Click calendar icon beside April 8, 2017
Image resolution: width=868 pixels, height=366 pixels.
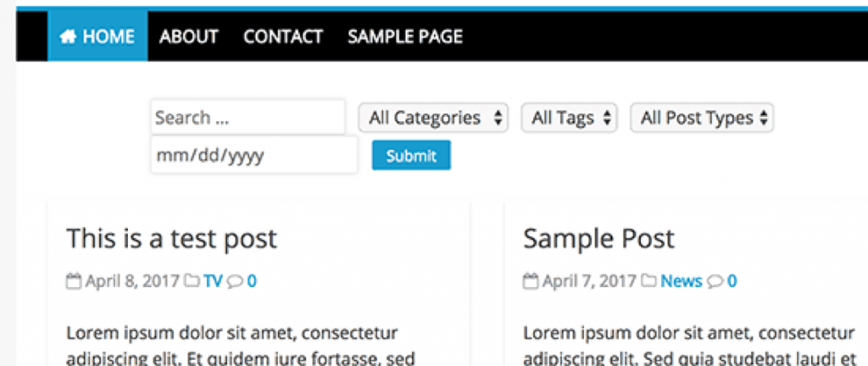(74, 282)
